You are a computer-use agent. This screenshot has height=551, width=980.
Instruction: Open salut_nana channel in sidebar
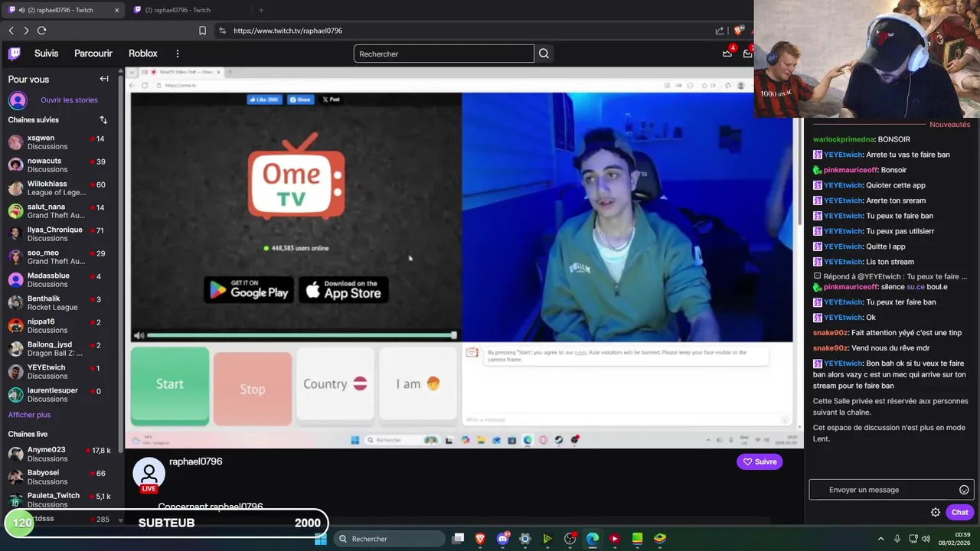click(59, 211)
